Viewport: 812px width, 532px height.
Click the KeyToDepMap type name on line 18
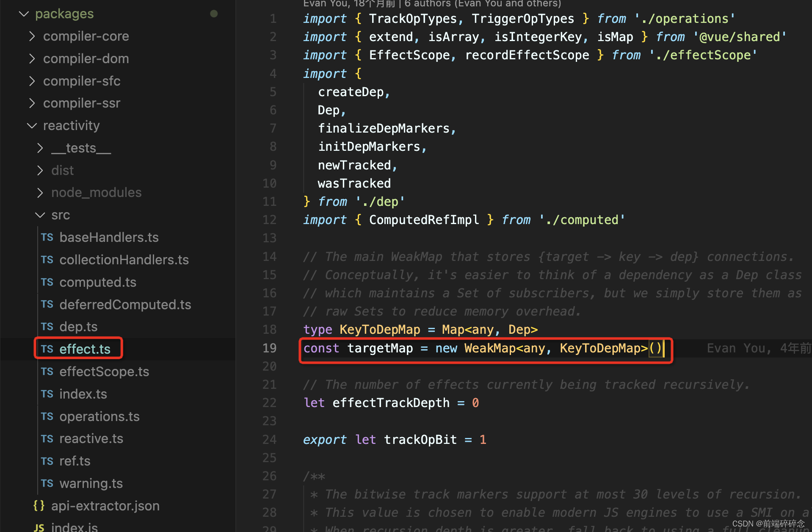[x=380, y=330]
